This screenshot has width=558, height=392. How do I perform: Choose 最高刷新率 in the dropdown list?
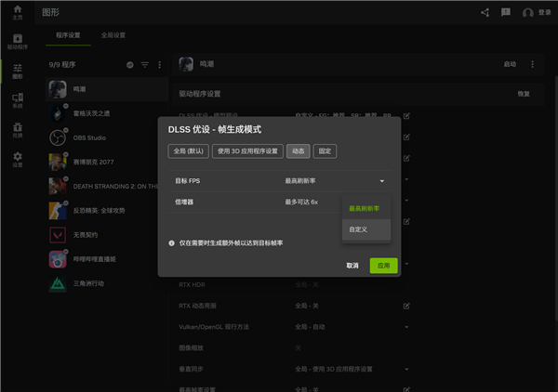[364, 208]
